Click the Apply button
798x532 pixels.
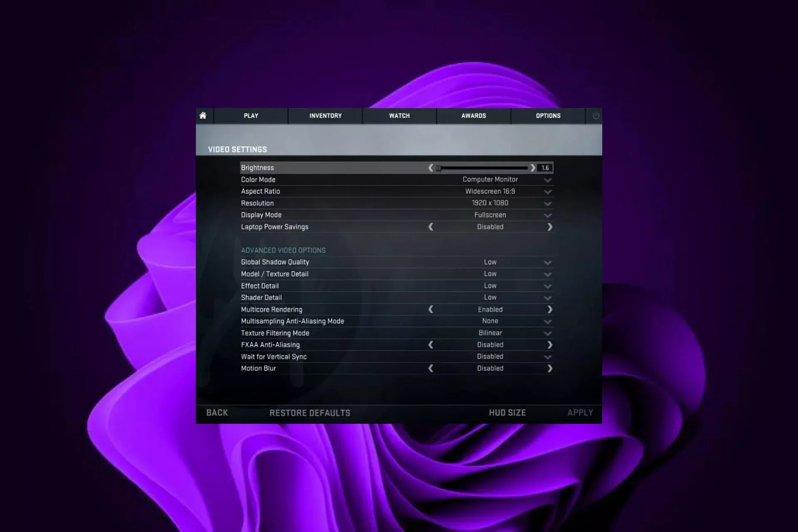coord(580,413)
